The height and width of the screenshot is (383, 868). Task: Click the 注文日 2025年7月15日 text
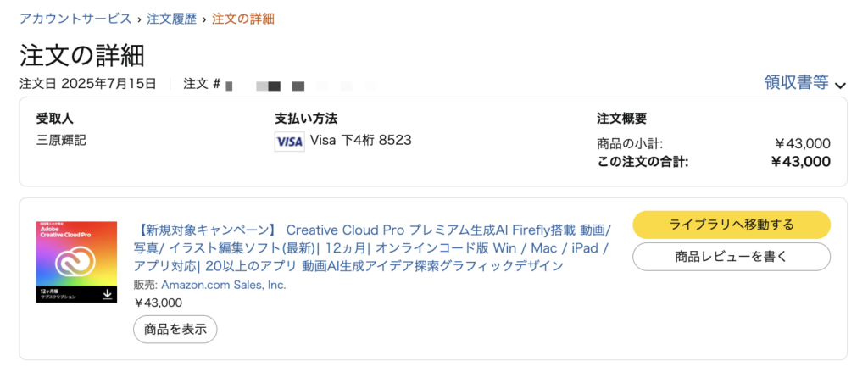point(88,84)
